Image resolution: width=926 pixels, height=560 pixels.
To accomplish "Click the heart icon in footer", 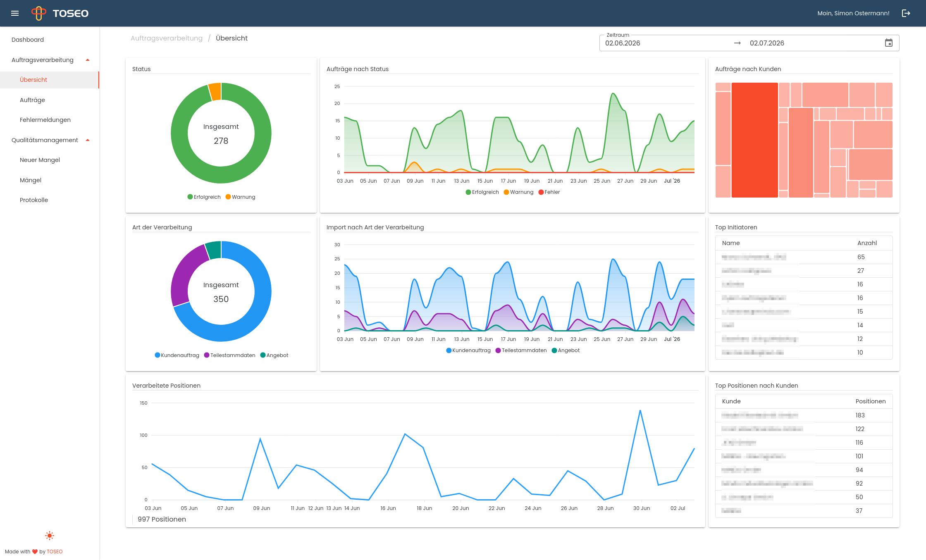I will click(35, 551).
